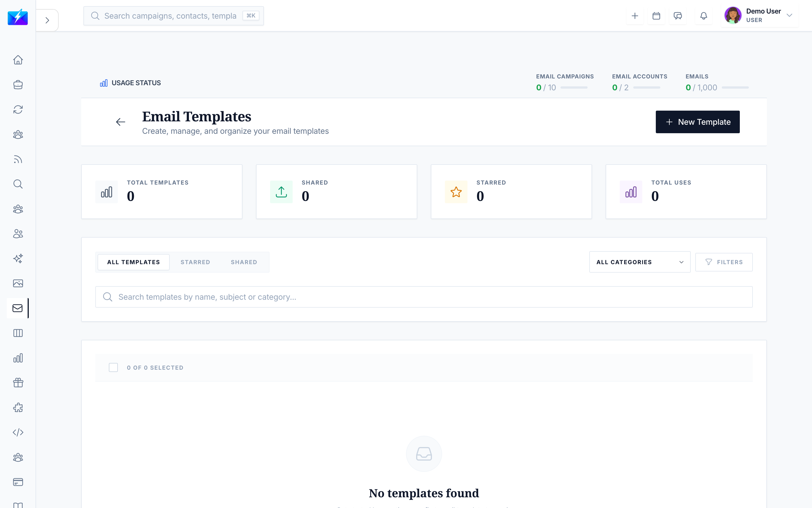Click the lightning envelope app logo
The height and width of the screenshot is (508, 812).
pyautogui.click(x=18, y=17)
